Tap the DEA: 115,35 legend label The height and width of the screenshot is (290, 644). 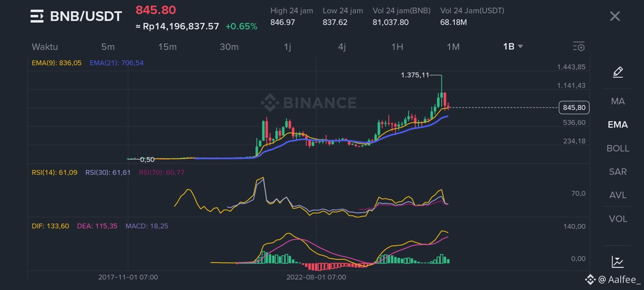click(x=97, y=226)
